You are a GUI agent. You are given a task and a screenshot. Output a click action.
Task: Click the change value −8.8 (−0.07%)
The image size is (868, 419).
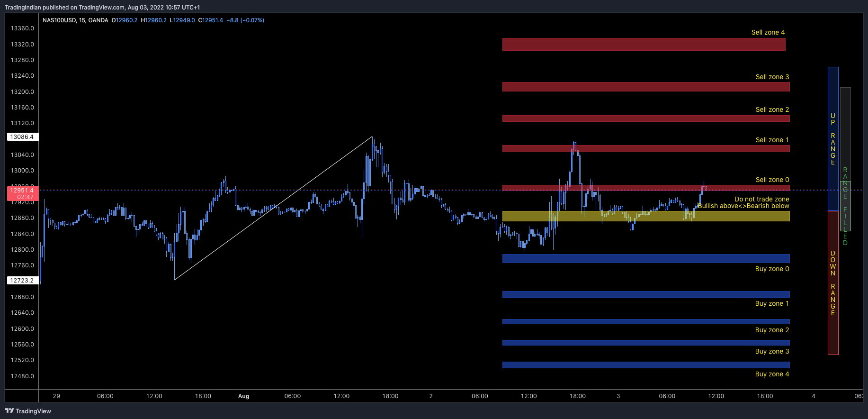coord(245,20)
